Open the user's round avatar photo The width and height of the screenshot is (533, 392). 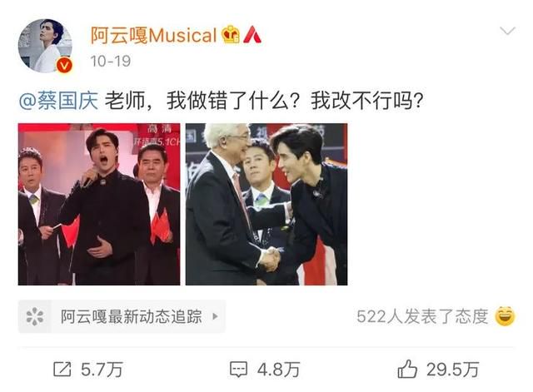45,46
